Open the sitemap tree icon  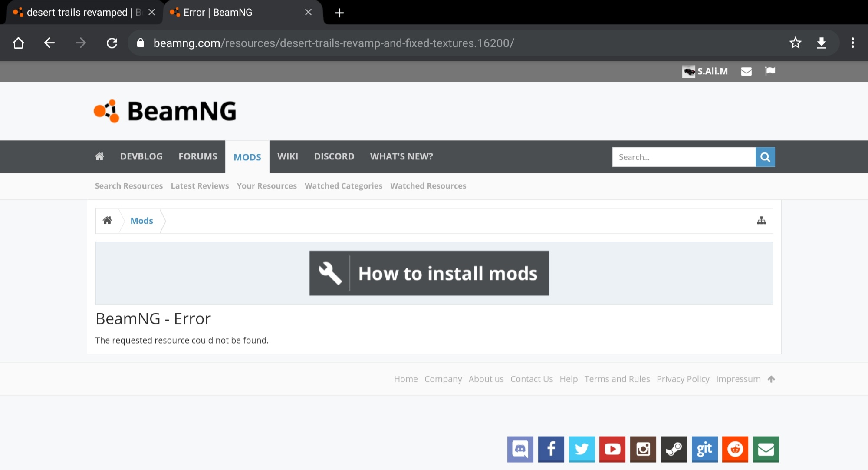(761, 221)
